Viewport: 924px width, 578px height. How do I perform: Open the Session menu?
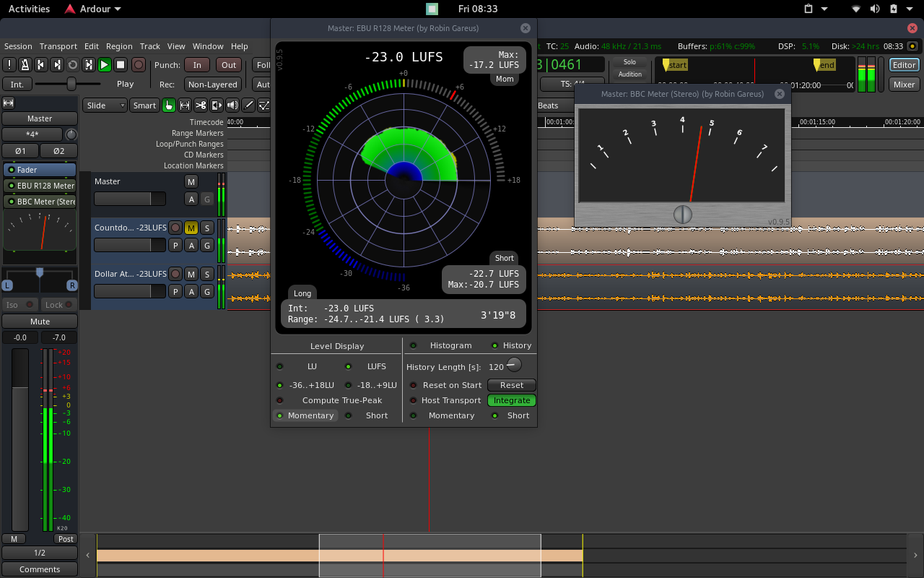(x=18, y=46)
